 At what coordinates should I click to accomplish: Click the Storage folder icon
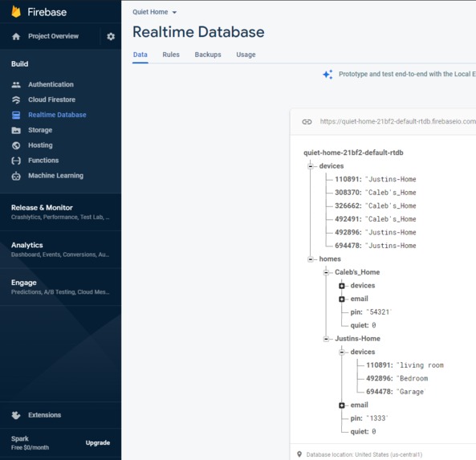click(x=16, y=130)
